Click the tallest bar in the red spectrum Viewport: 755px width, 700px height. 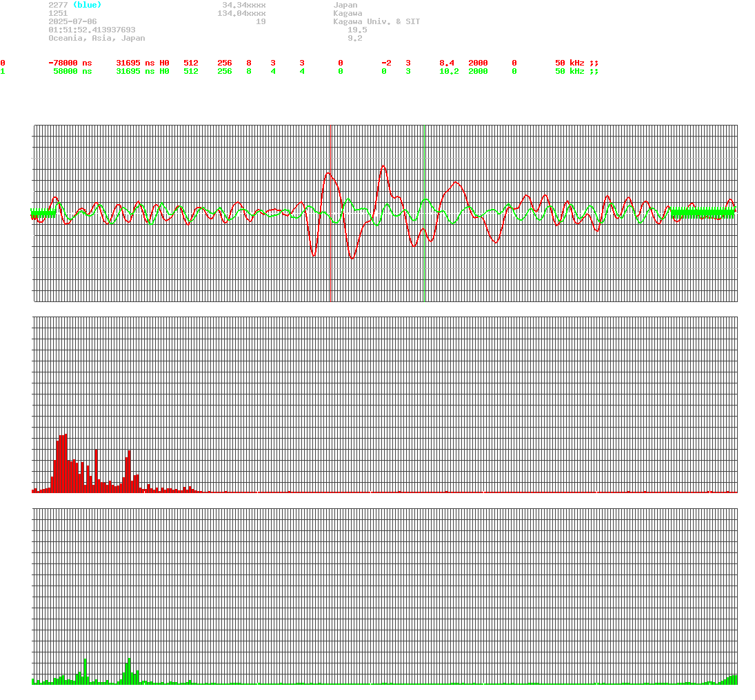coord(65,463)
